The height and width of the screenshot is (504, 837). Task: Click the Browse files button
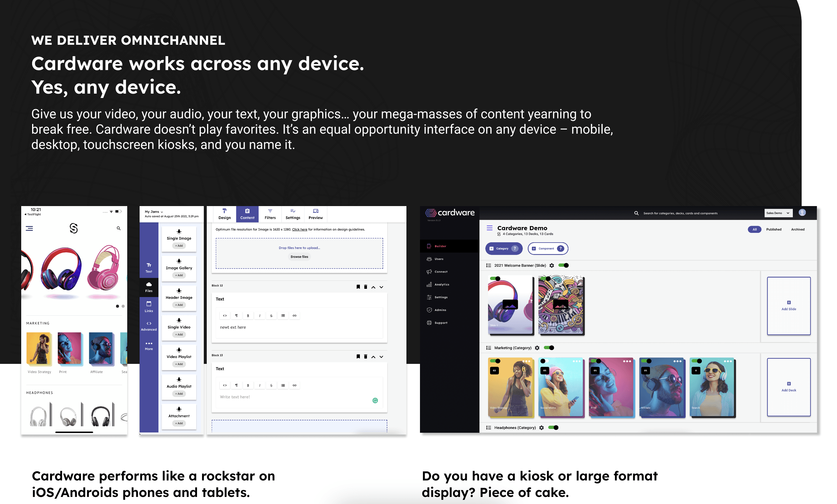tap(299, 257)
